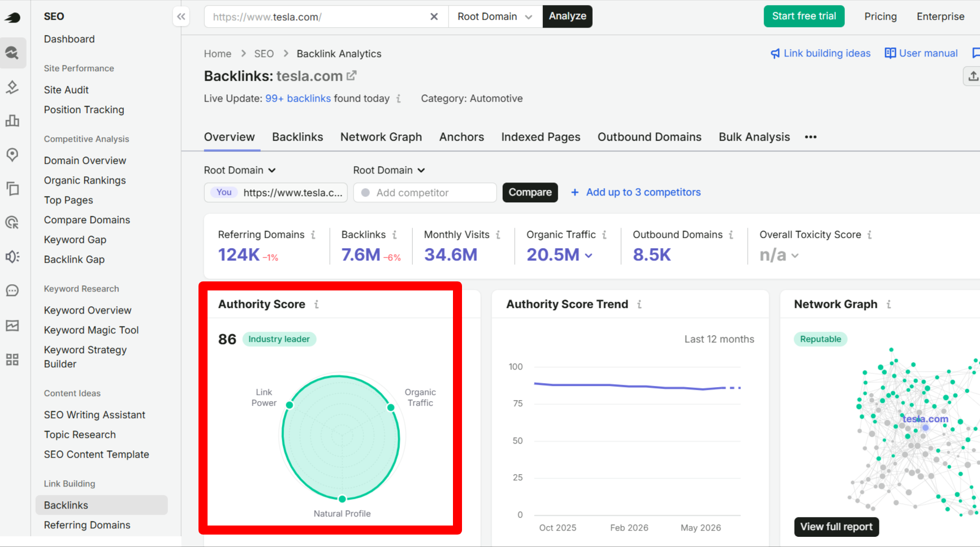Open the megaphone sidebar icon
The image size is (980, 547).
12,257
